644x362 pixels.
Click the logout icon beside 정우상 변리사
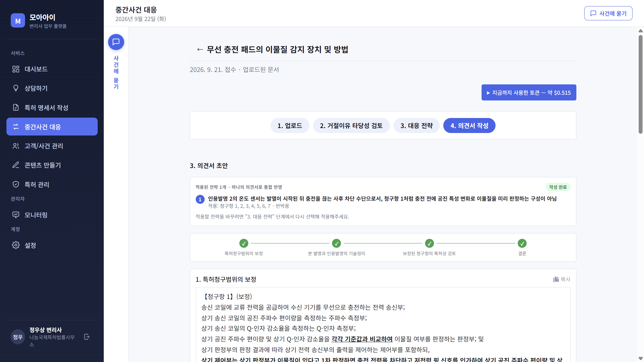pyautogui.click(x=87, y=337)
